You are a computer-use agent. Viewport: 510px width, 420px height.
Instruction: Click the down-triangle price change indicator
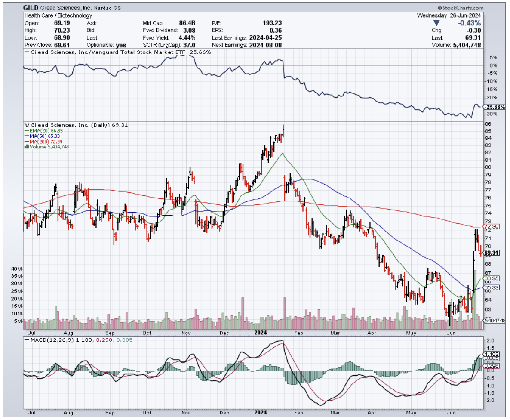436,23
